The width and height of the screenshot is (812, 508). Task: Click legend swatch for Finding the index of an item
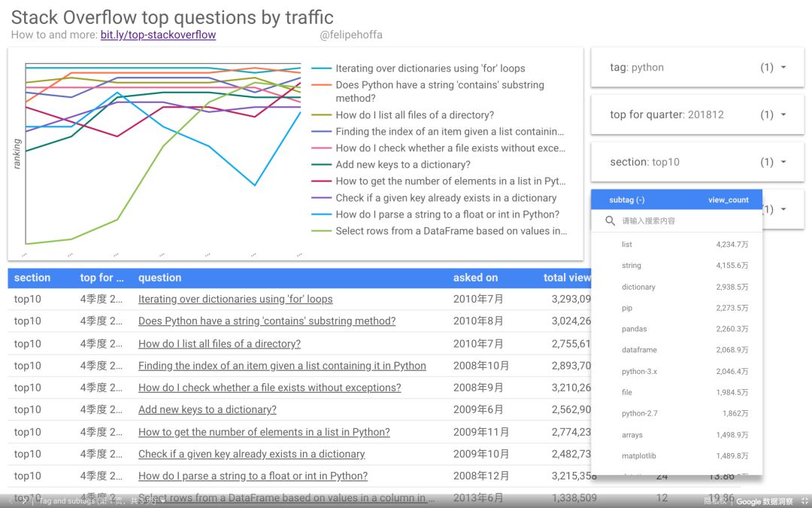click(321, 132)
